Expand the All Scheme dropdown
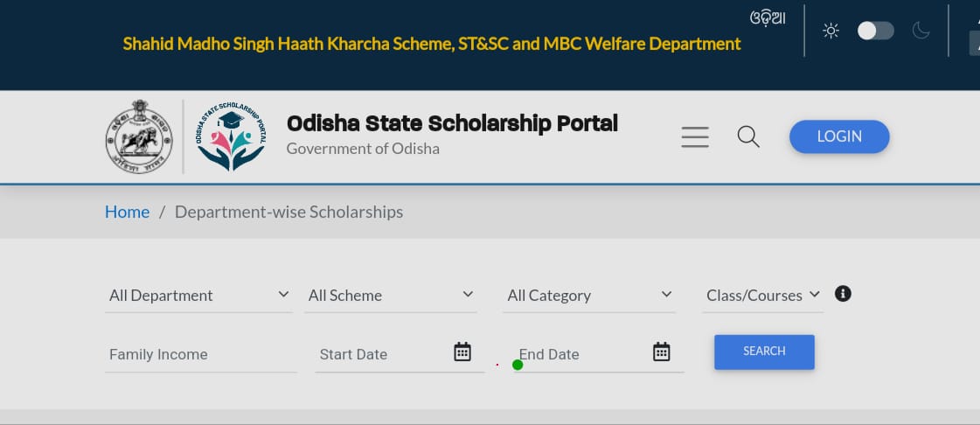The image size is (980, 425). [392, 296]
